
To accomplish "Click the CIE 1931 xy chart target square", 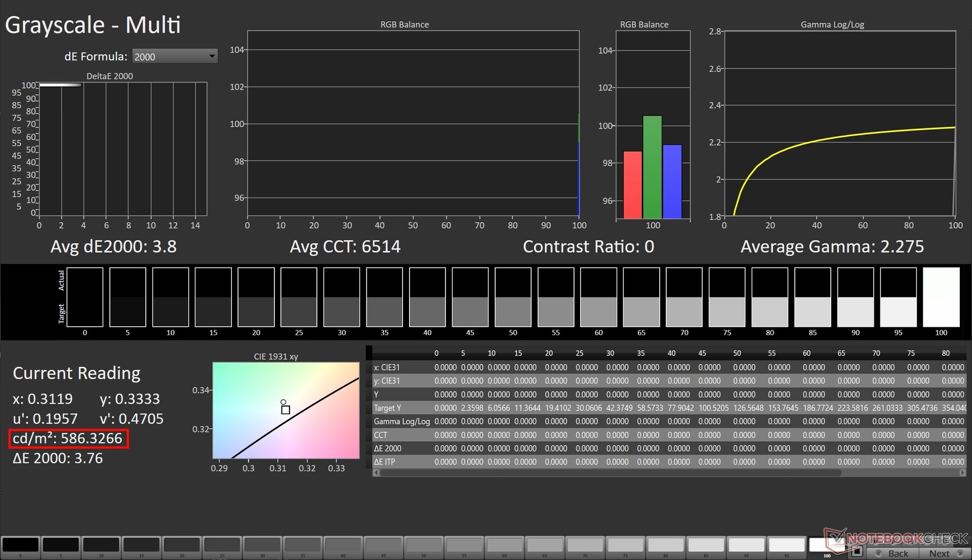I will pos(286,410).
